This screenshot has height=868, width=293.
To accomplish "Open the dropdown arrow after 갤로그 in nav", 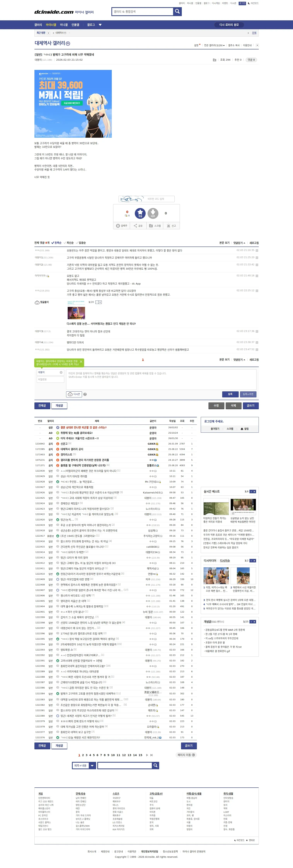I will (100, 25).
